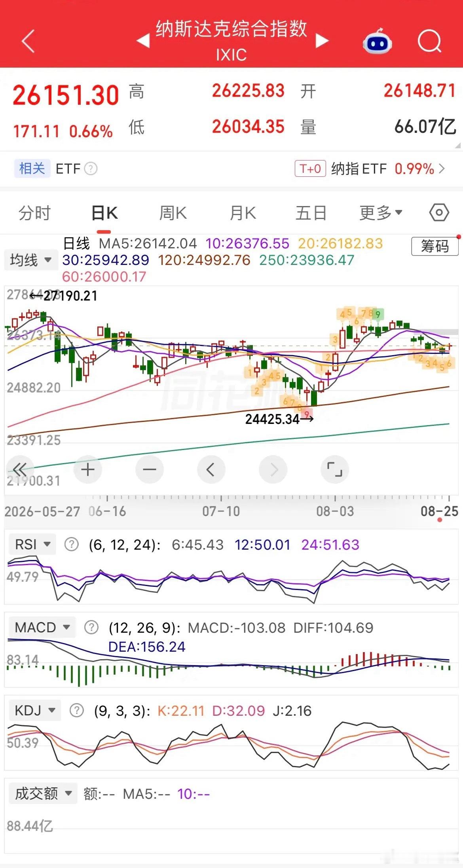Open RSI help question mark icon
This screenshot has height=868, width=463.
click(71, 545)
